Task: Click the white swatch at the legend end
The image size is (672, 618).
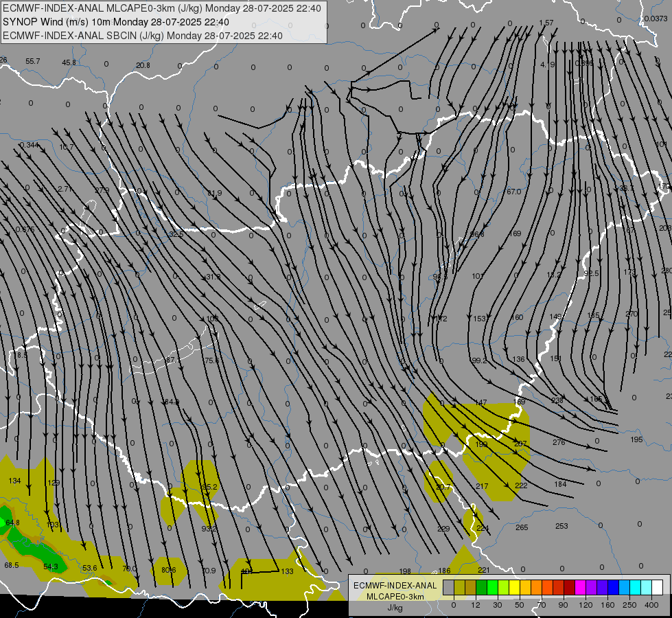Action: [x=658, y=587]
